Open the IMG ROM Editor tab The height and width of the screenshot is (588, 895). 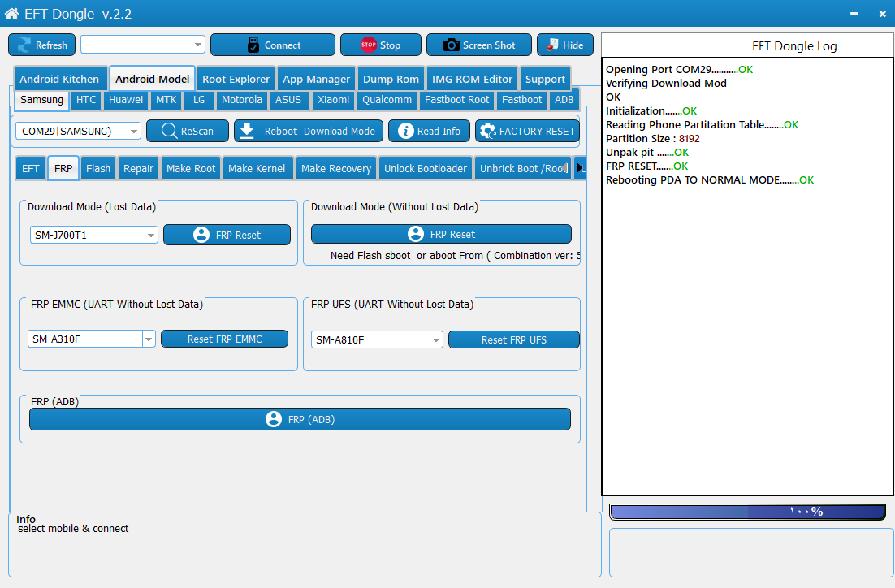[x=472, y=79]
